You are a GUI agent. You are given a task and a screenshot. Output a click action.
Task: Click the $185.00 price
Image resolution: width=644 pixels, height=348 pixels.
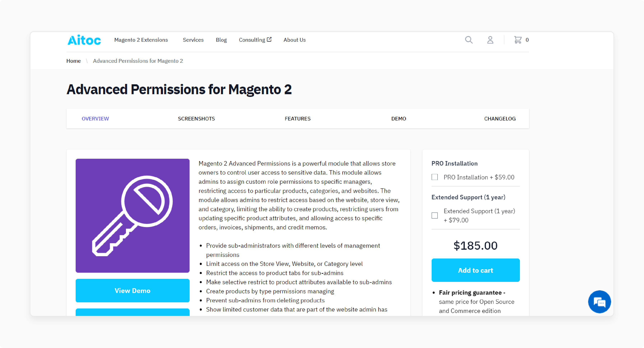(x=475, y=246)
